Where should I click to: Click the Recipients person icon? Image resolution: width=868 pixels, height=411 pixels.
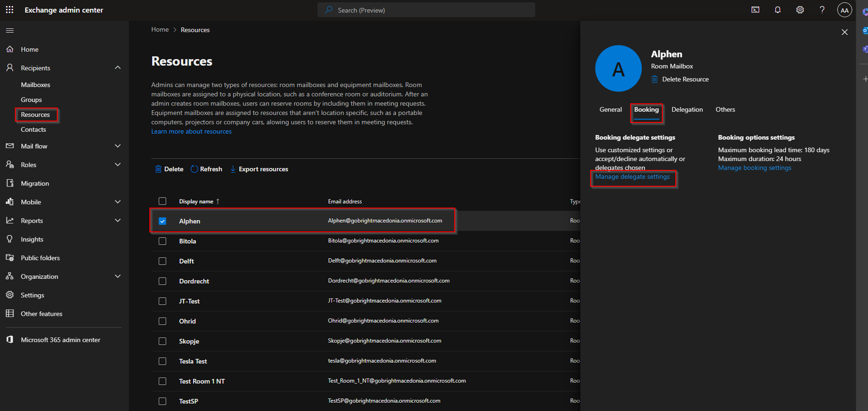[x=10, y=67]
